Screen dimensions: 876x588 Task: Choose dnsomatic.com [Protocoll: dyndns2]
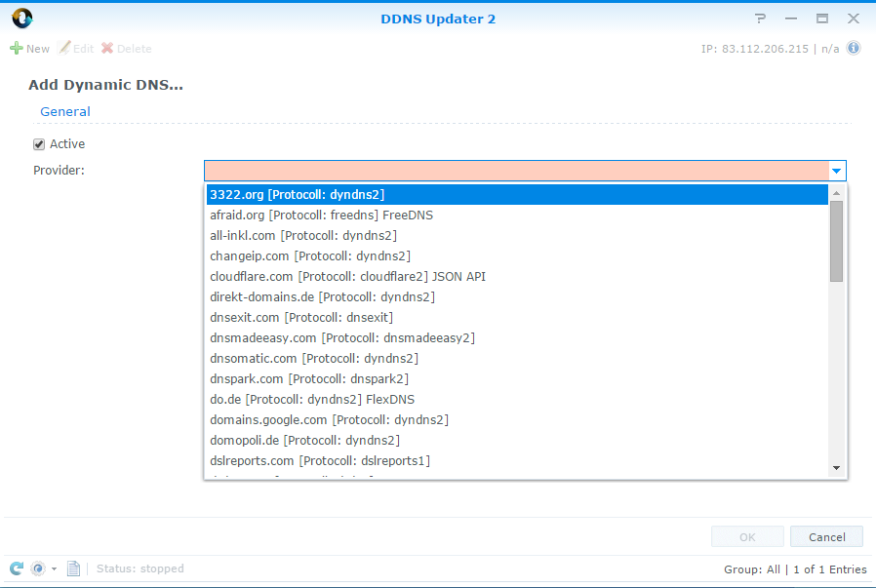point(517,359)
